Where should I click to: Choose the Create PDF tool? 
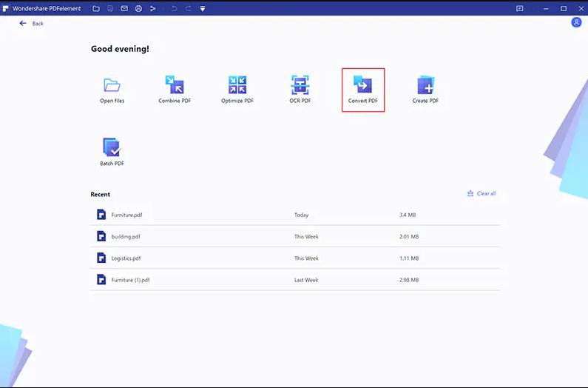click(x=425, y=90)
